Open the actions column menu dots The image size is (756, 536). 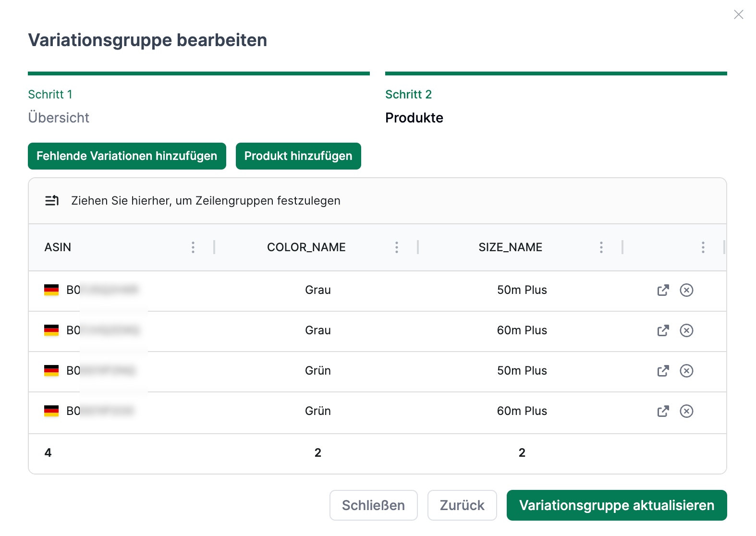pos(703,247)
